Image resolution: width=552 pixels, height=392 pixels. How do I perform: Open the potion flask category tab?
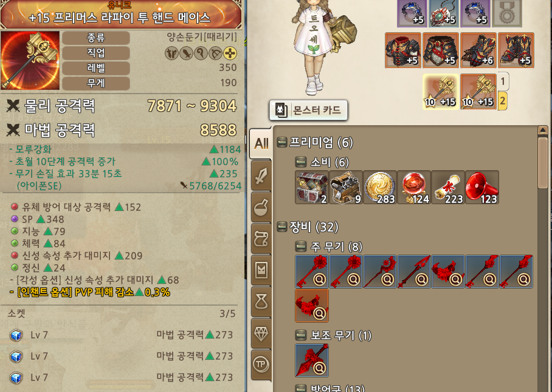[x=261, y=207]
